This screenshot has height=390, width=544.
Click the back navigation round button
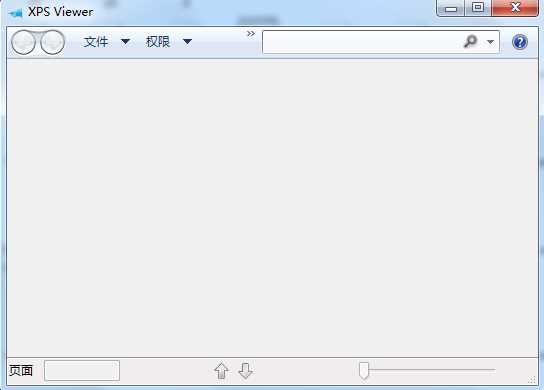(x=23, y=42)
